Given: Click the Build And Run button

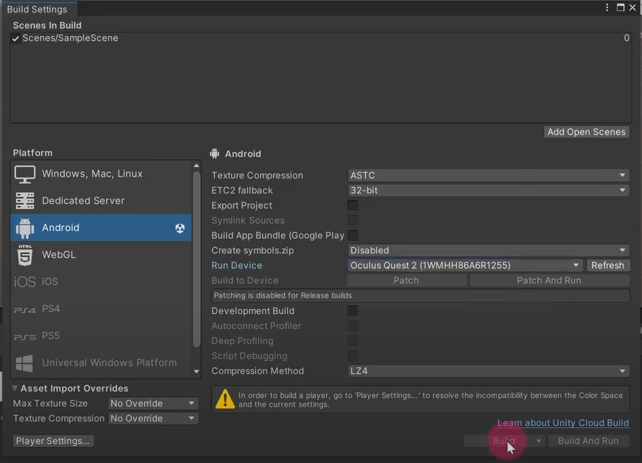Looking at the screenshot, I should pyautogui.click(x=588, y=441).
